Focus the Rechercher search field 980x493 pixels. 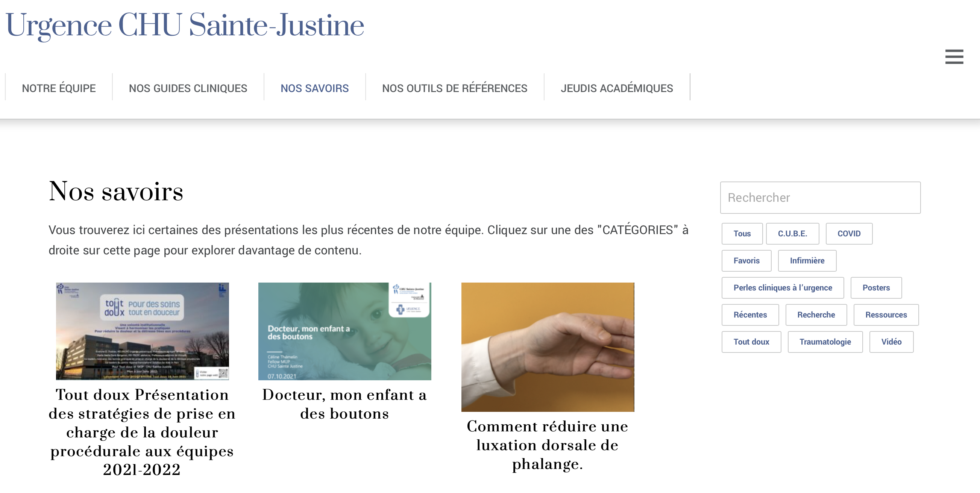click(820, 198)
